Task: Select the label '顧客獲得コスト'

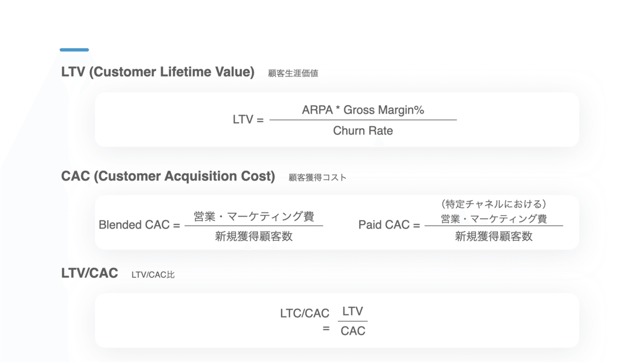Action: point(318,177)
